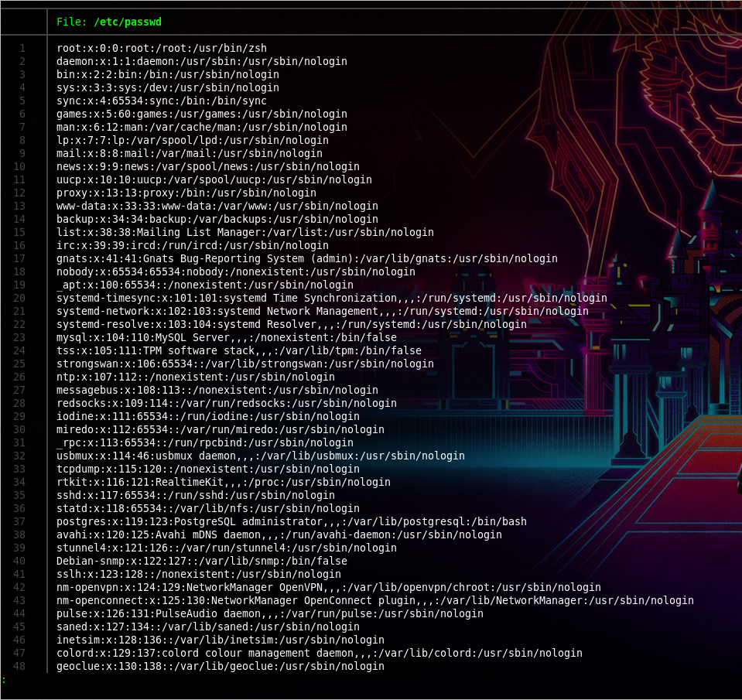Select the mysql MySQL Server line
This screenshot has width=742, height=700.
point(226,337)
